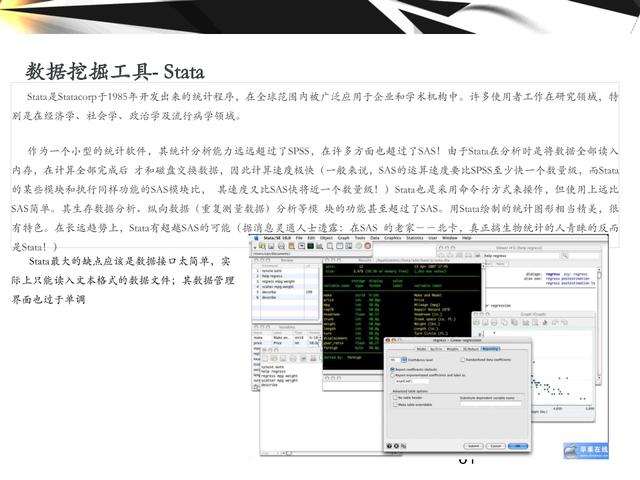Click the Viewer icon in Stata toolbar
The height and width of the screenshot is (480, 640).
pyautogui.click(x=301, y=246)
